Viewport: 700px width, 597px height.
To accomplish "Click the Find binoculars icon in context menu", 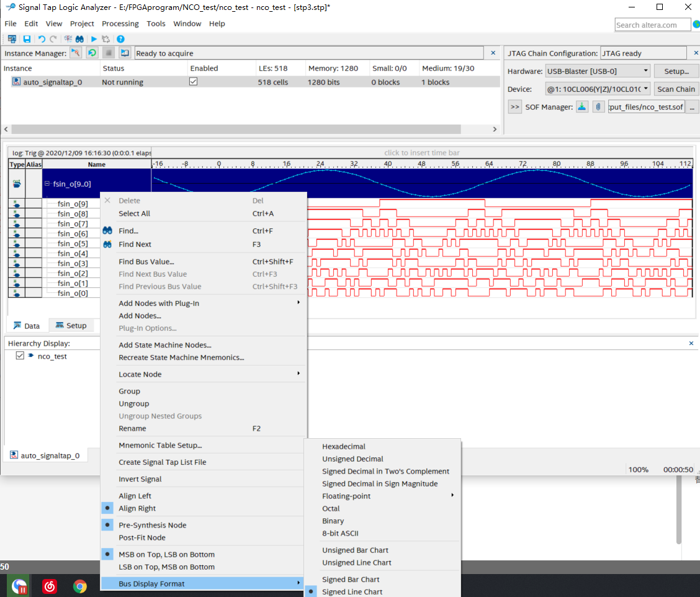I will point(107,230).
